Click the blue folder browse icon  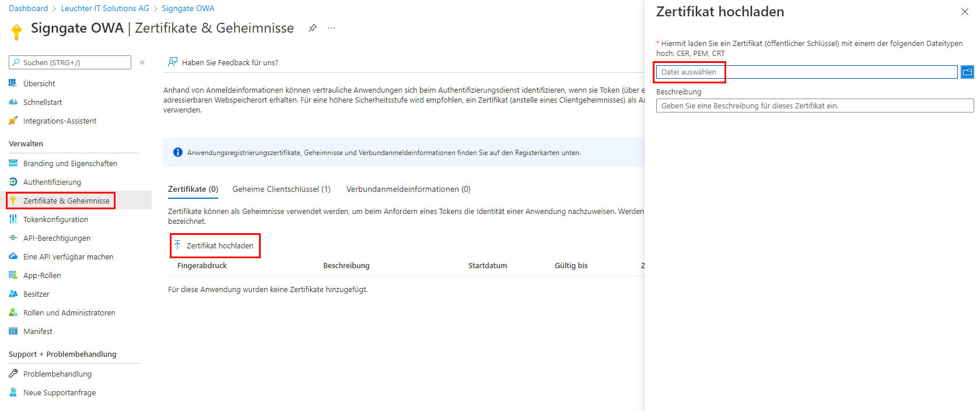pyautogui.click(x=967, y=72)
